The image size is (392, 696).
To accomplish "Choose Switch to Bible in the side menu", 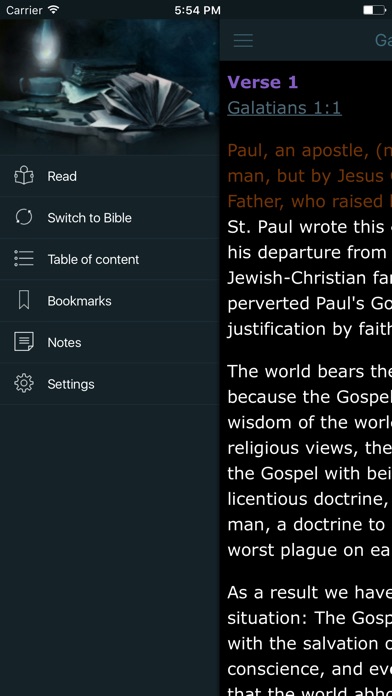I will coord(110,218).
